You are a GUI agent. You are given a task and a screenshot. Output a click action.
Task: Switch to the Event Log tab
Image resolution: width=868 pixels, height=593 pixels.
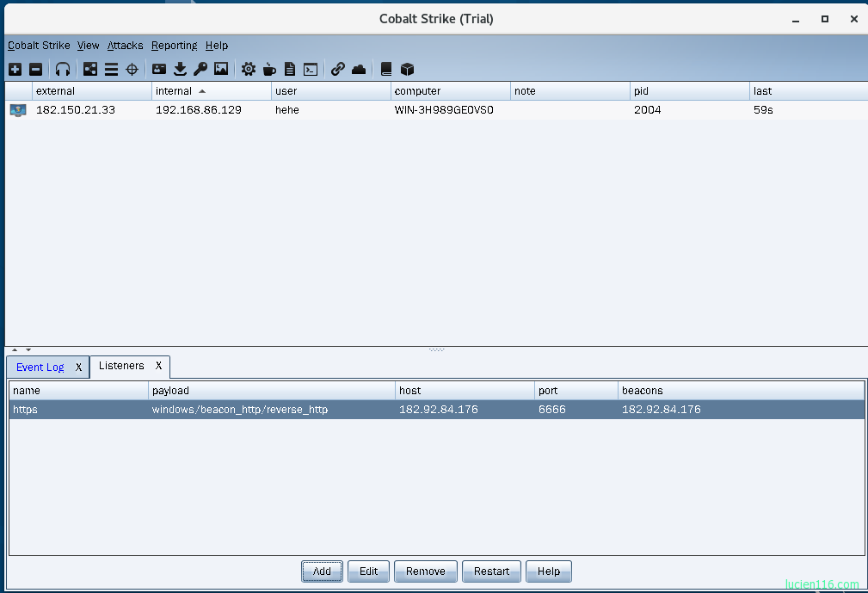point(40,368)
